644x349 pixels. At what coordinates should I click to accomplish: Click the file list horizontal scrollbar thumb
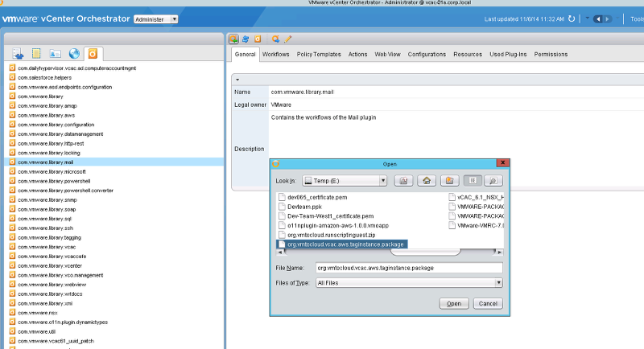[425, 252]
